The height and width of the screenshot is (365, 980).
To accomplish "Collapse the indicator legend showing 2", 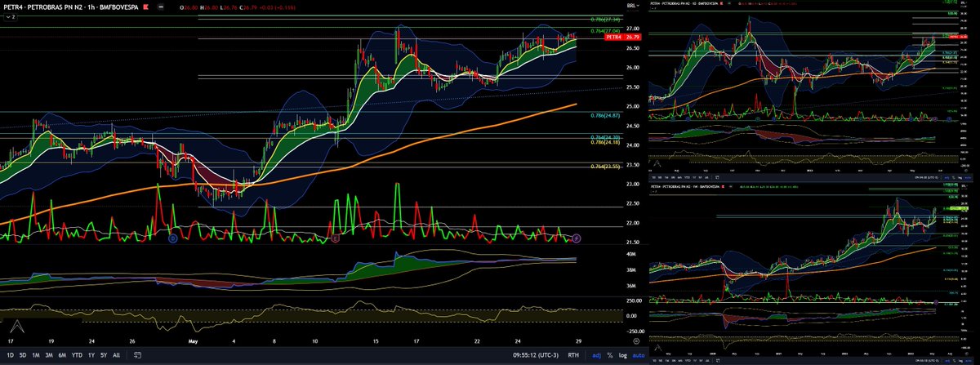I will click(11, 17).
